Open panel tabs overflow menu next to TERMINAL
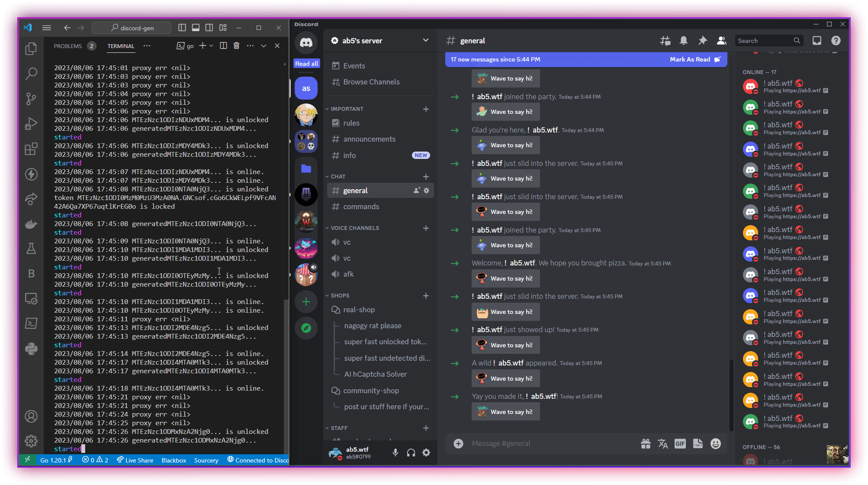This screenshot has height=485, width=868. 147,45
